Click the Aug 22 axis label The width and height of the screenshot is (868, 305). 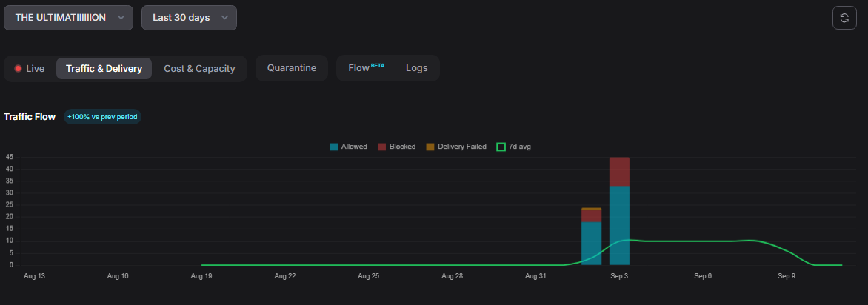point(284,275)
